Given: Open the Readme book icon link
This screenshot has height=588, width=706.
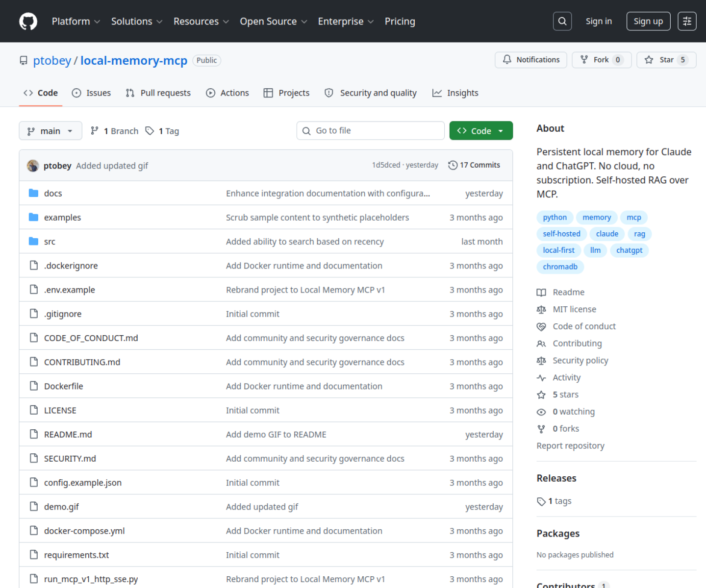Looking at the screenshot, I should [x=541, y=293].
